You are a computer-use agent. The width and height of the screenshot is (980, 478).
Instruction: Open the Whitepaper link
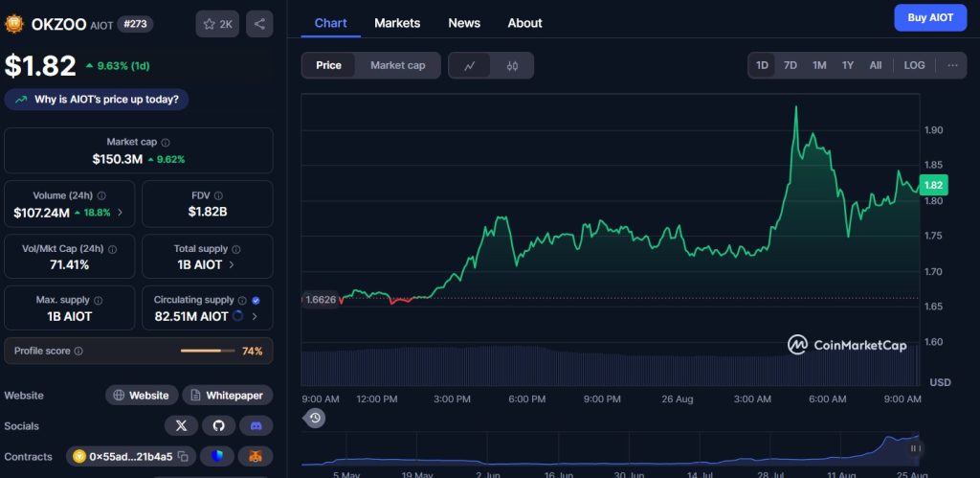(228, 395)
